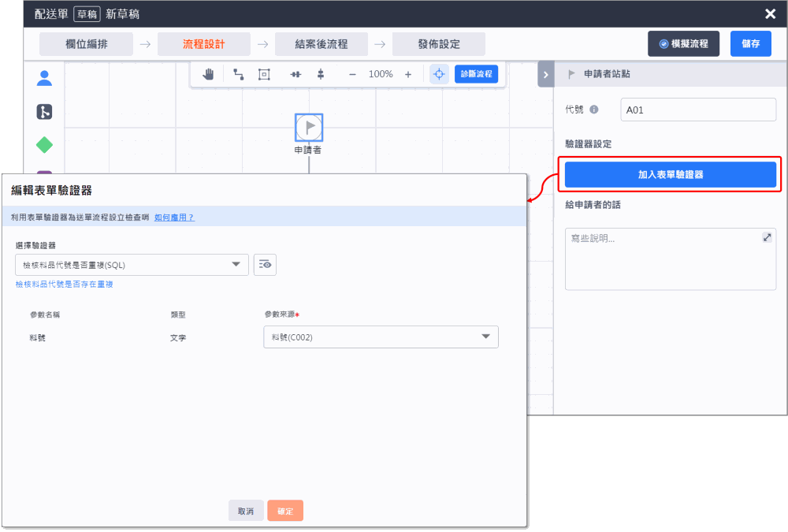Activate the locate-center crosshair icon
The width and height of the screenshot is (788, 532).
439,73
